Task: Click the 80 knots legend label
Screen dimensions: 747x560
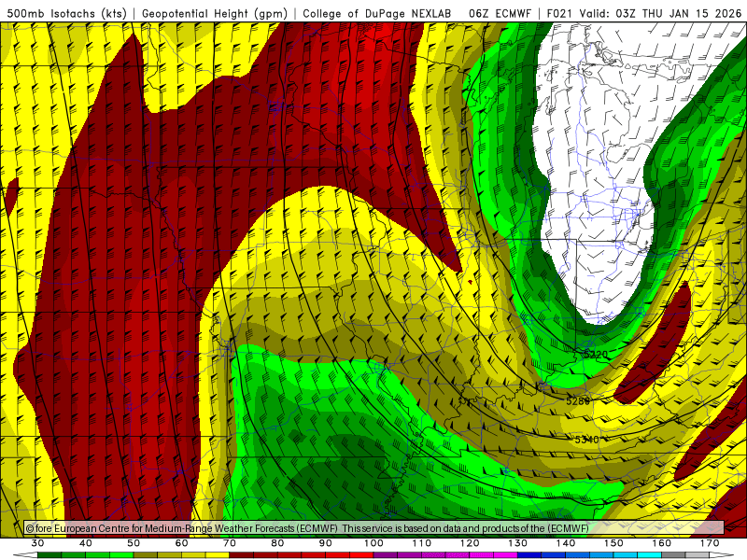Action: [277, 543]
